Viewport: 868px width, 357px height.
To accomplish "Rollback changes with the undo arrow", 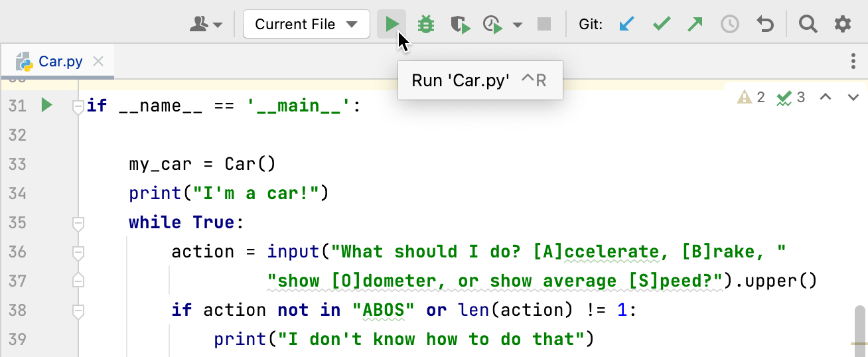I will coord(765,25).
